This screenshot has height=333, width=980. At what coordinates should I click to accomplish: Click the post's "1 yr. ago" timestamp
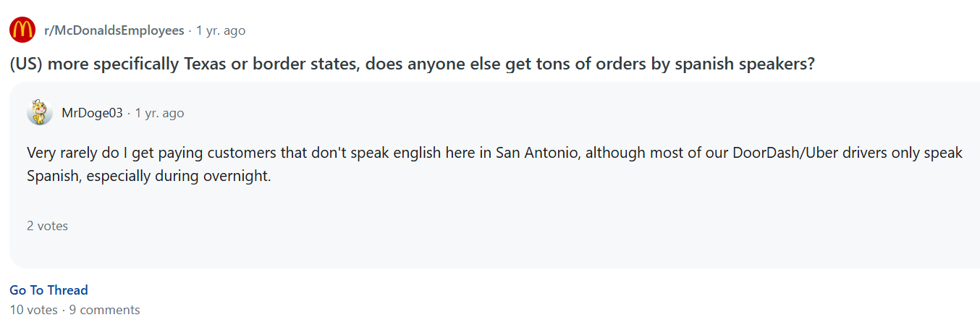pos(221,30)
